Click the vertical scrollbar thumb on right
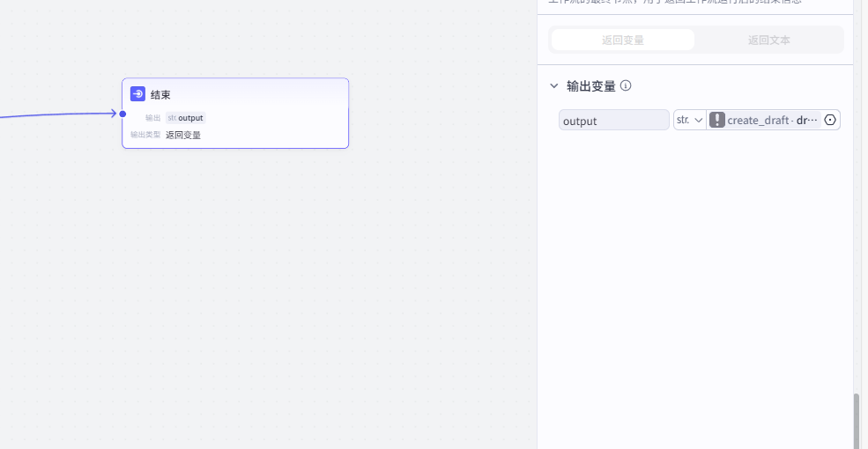This screenshot has width=868, height=449. click(856, 421)
